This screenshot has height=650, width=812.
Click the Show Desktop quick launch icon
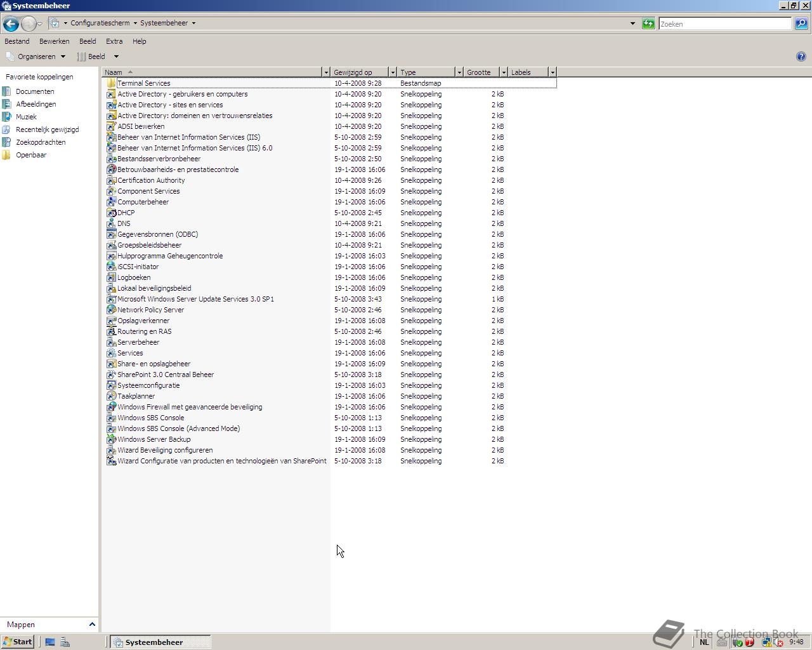50,642
